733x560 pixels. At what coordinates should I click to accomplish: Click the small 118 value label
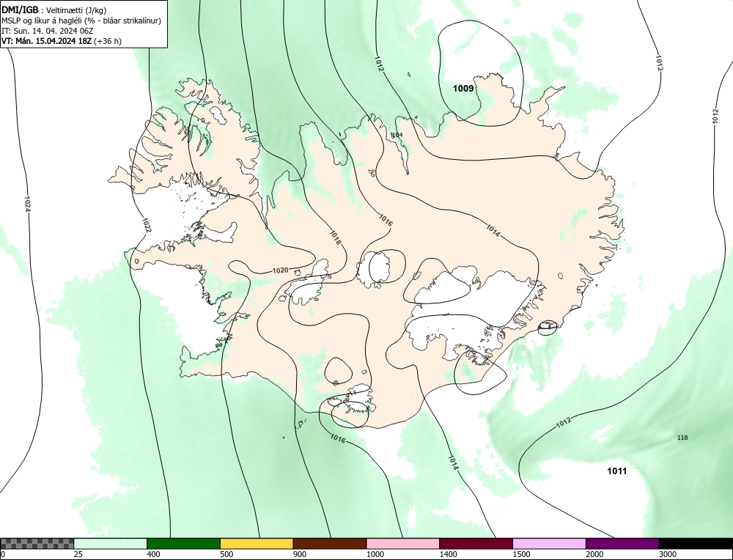pyautogui.click(x=682, y=438)
